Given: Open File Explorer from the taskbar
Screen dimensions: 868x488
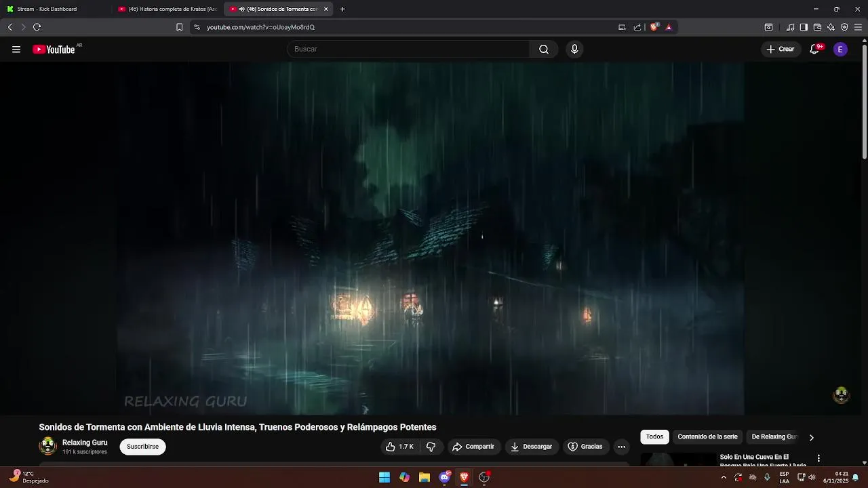Looking at the screenshot, I should point(425,477).
